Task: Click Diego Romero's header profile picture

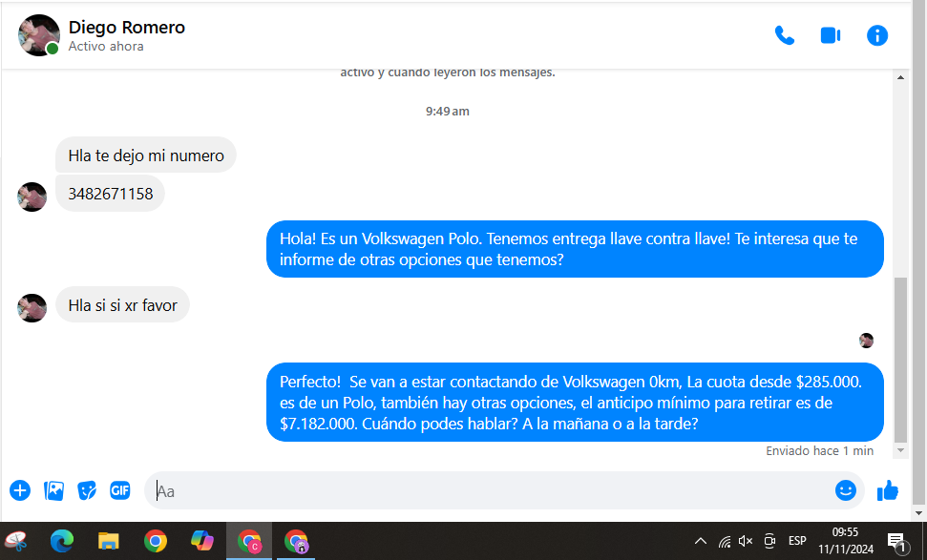Action: (x=38, y=35)
